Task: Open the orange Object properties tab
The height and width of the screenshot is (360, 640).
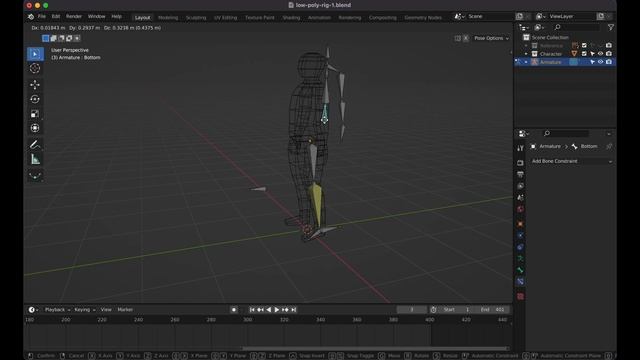Action: pyautogui.click(x=520, y=224)
